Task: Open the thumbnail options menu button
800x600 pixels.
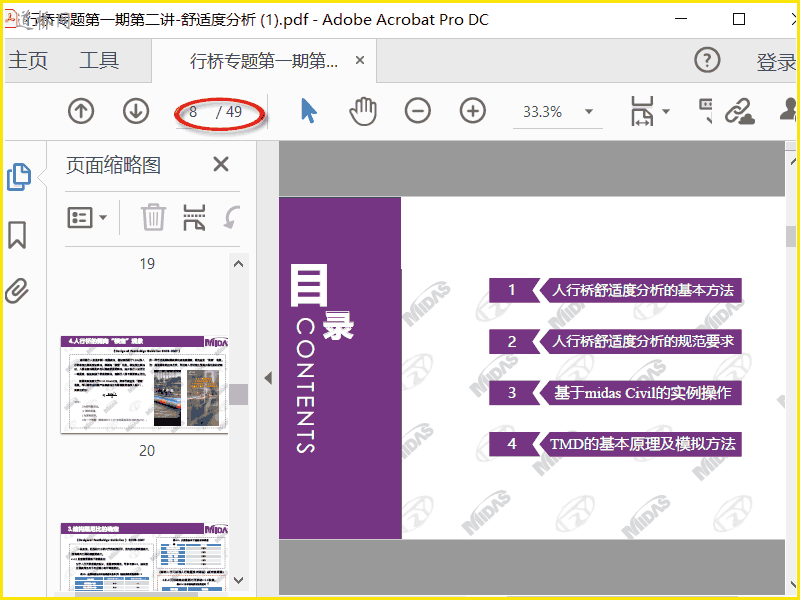Action: pyautogui.click(x=87, y=218)
